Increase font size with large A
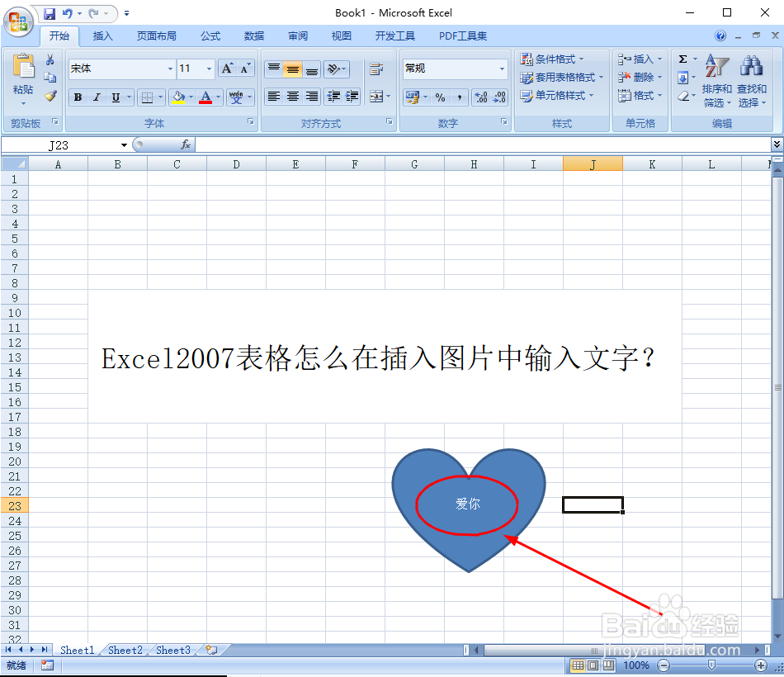This screenshot has height=677, width=784. pos(227,69)
